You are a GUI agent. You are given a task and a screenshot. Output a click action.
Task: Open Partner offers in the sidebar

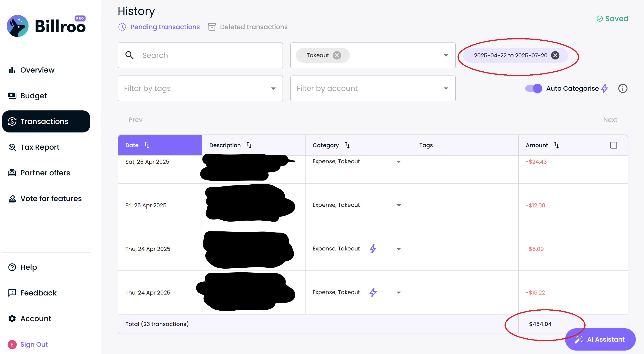pyautogui.click(x=46, y=173)
